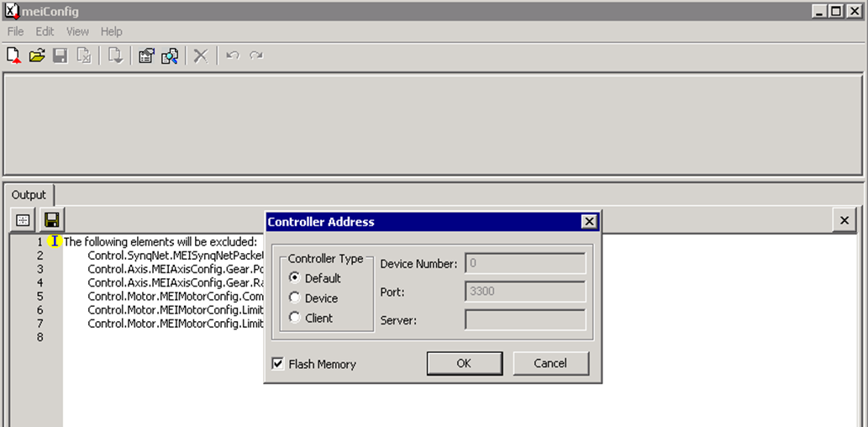Screen dimensions: 868x427
Task: Minimize the meiConfig window
Action: [x=820, y=11]
